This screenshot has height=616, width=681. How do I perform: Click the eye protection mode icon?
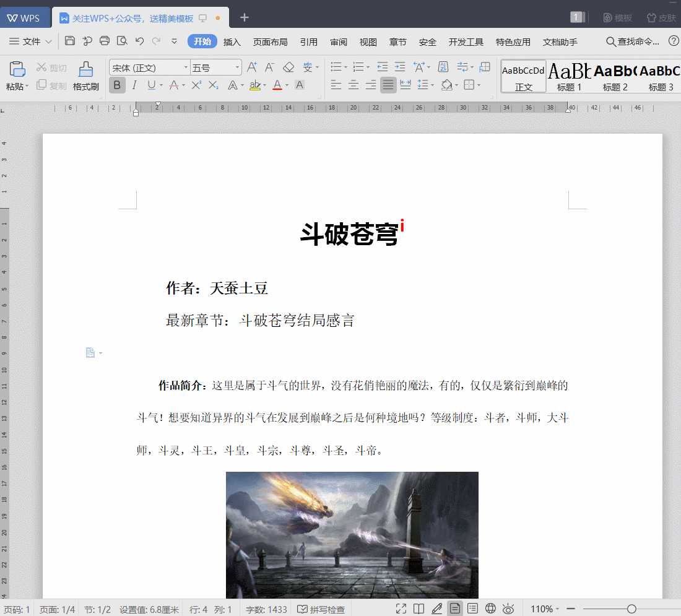[x=508, y=609]
